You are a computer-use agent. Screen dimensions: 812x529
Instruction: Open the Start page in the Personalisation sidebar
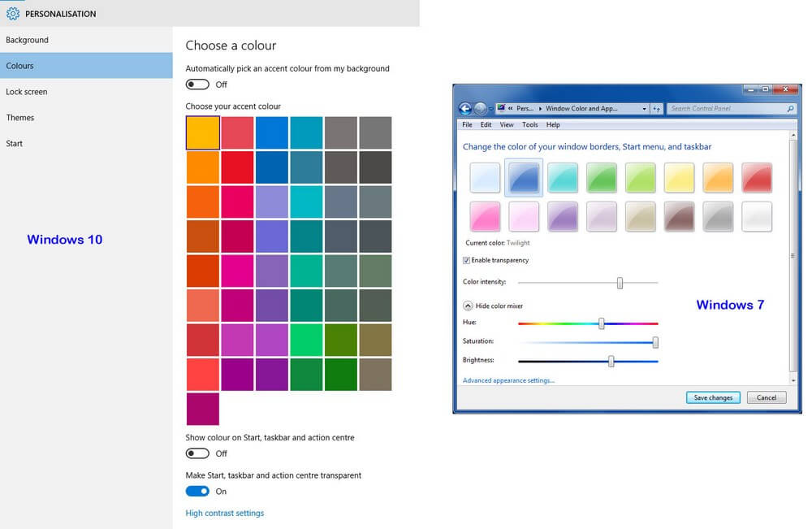[x=86, y=144]
